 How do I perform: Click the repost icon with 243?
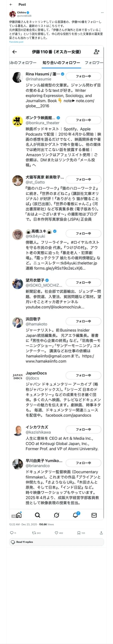(x=34, y=533)
